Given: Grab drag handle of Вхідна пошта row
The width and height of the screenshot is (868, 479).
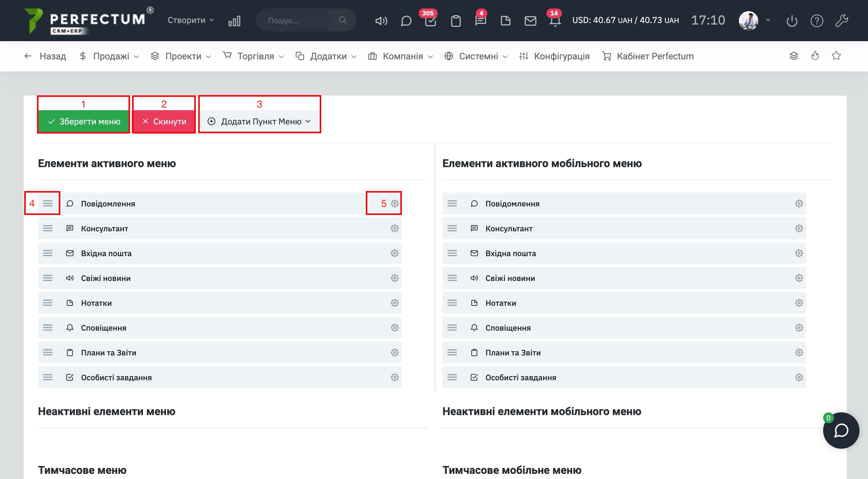Looking at the screenshot, I should click(48, 253).
